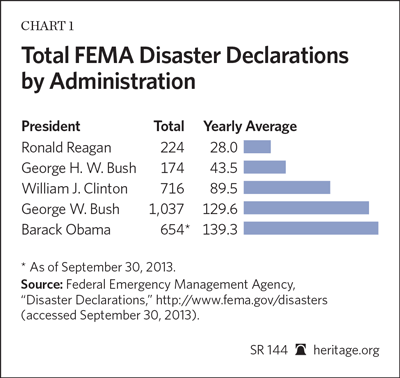Click the SR 144 report label

pos(269,350)
